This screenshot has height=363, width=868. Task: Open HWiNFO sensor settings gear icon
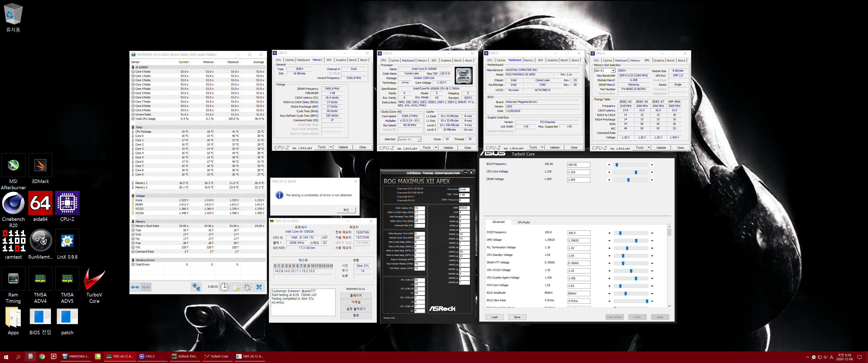pyautogui.click(x=247, y=287)
